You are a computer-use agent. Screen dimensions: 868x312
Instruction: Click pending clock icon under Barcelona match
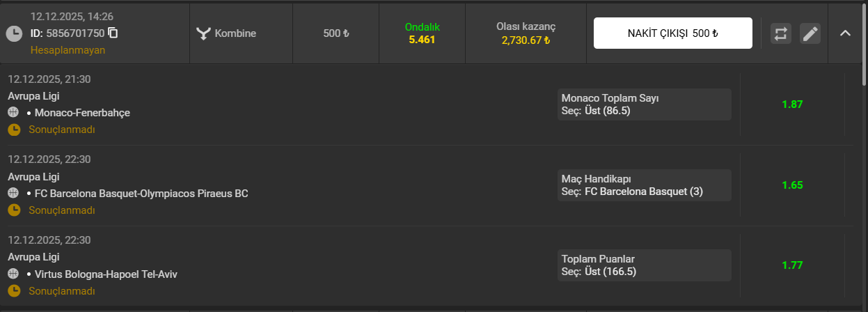pyautogui.click(x=14, y=210)
